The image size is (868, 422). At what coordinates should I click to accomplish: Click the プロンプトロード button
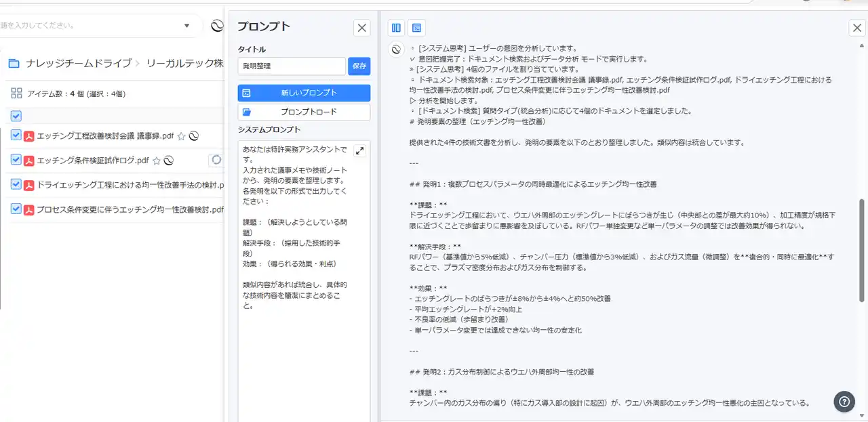pyautogui.click(x=304, y=112)
